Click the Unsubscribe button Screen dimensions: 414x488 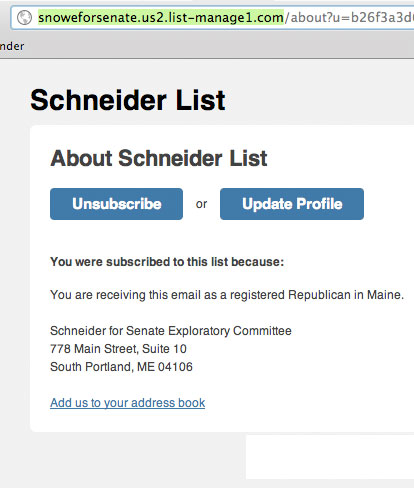click(116, 204)
